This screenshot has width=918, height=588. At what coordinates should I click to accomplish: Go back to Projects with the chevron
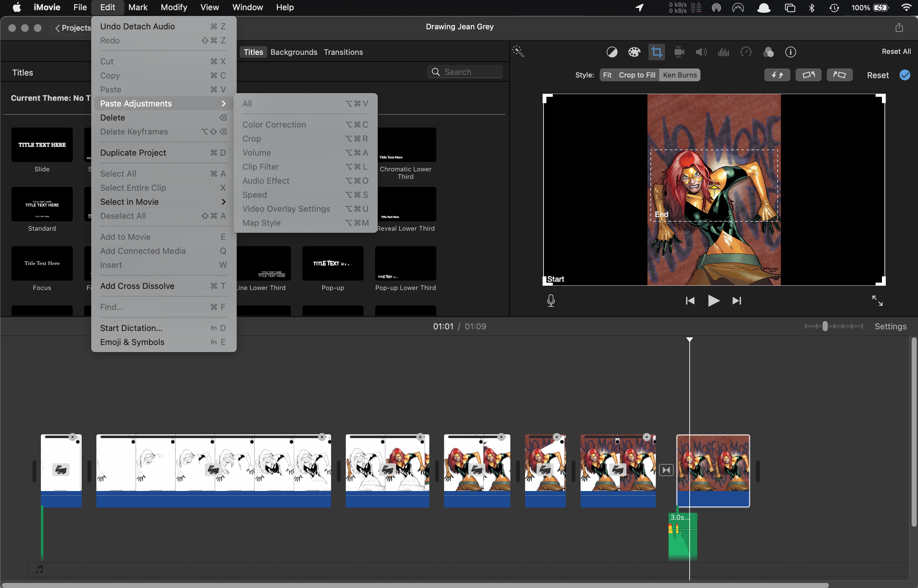coord(58,28)
